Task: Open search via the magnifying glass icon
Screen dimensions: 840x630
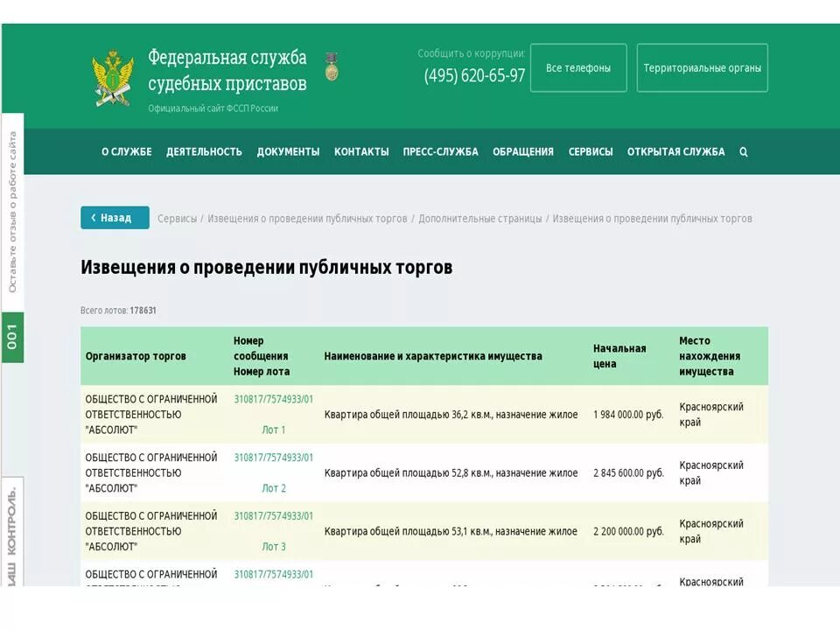Action: (x=743, y=151)
